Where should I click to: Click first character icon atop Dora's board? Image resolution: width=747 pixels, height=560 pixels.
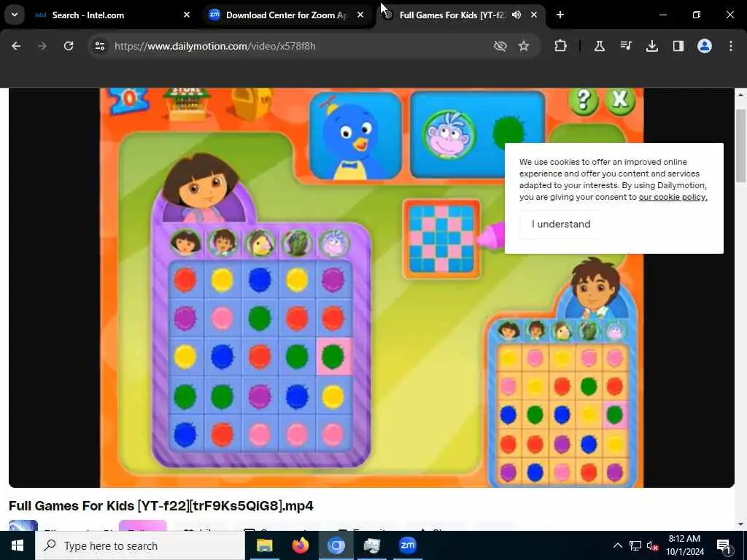point(185,243)
